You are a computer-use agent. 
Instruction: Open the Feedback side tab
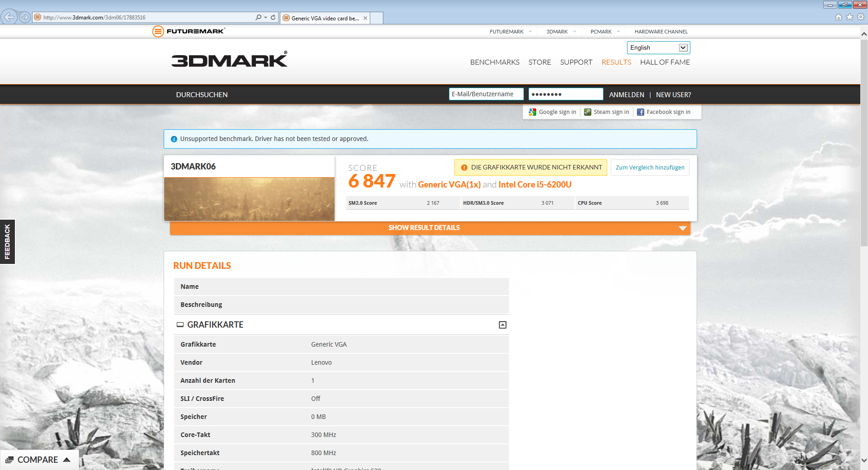[7, 242]
